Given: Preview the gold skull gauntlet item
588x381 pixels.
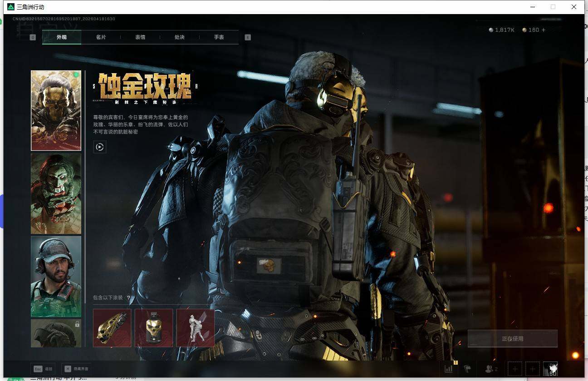Looking at the screenshot, I should pos(112,328).
